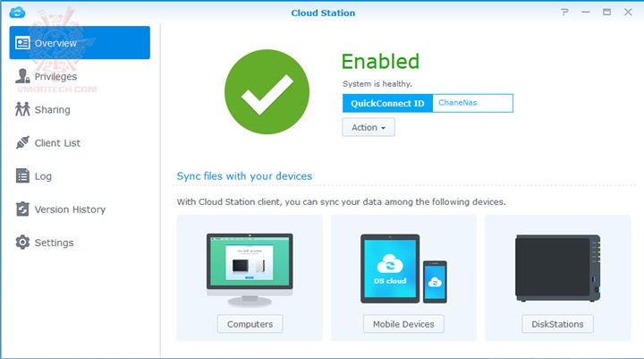The width and height of the screenshot is (644, 359).
Task: Click the Cloud Station window title
Action: coord(323,13)
